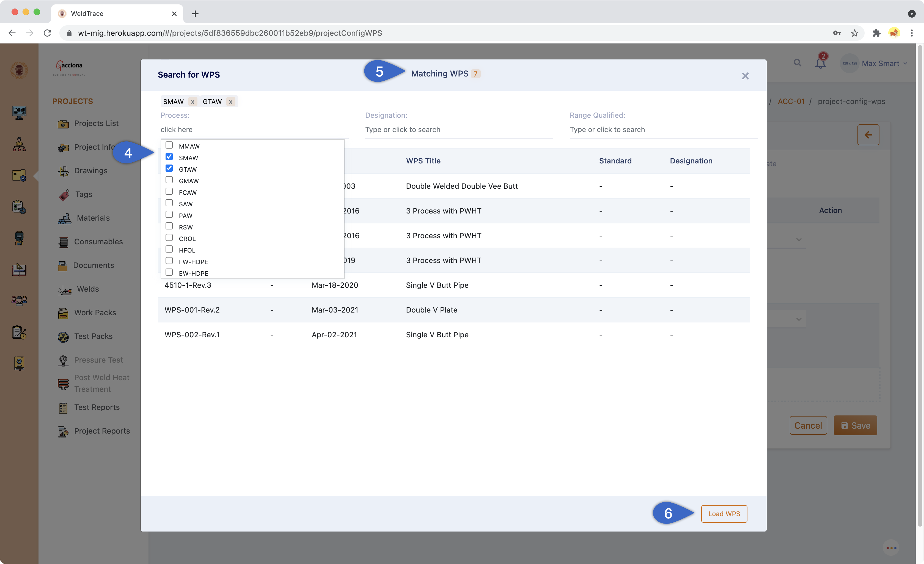Open the document clock icon in rail
The image size is (924, 564).
click(x=19, y=332)
